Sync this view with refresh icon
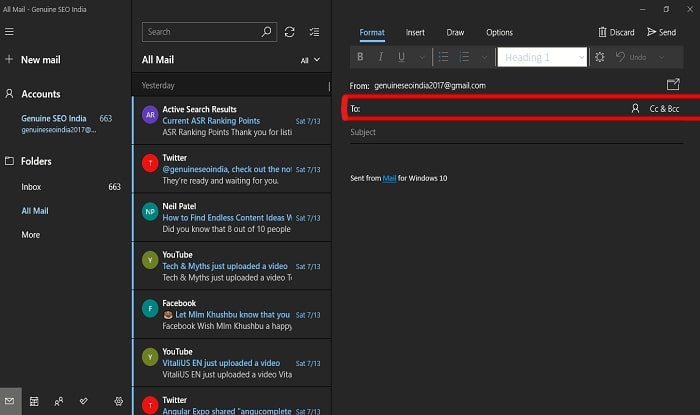 click(x=289, y=32)
